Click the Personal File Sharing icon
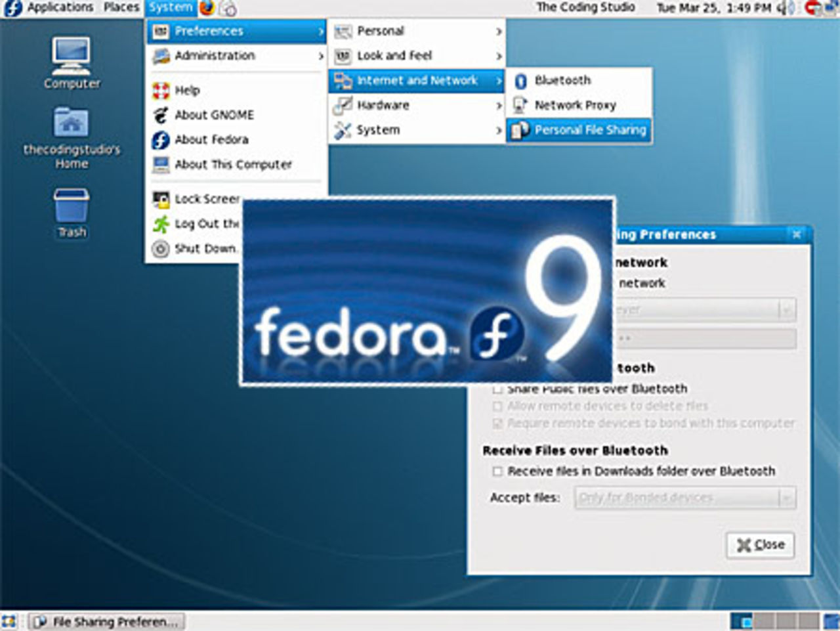 [x=520, y=130]
